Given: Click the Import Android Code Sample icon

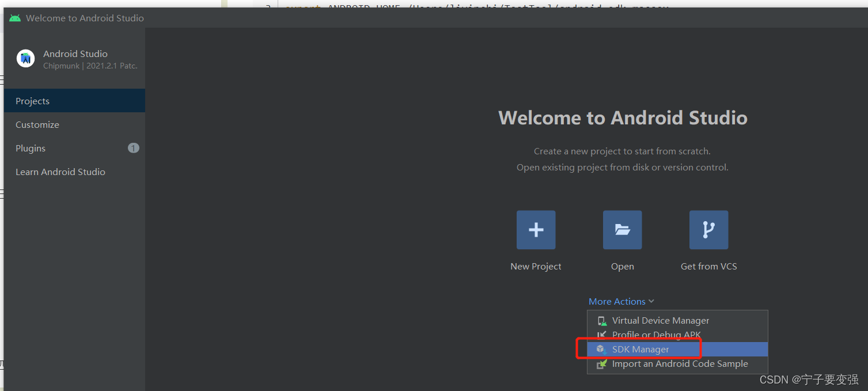Looking at the screenshot, I should [602, 363].
